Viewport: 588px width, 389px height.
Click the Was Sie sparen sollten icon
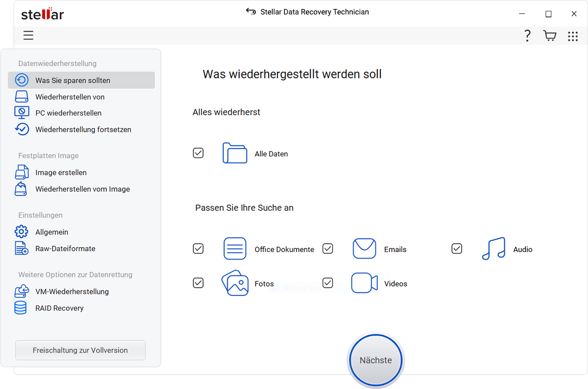pyautogui.click(x=21, y=80)
